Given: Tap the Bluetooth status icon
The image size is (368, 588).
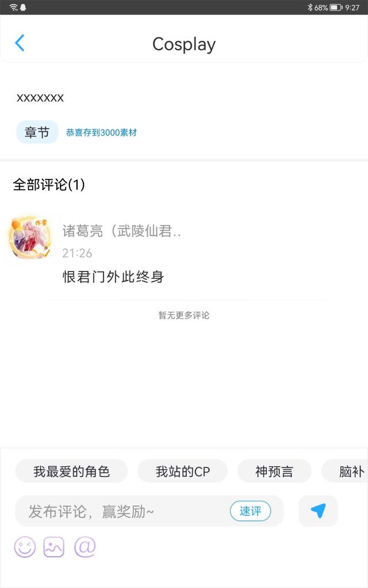Looking at the screenshot, I should (310, 7).
